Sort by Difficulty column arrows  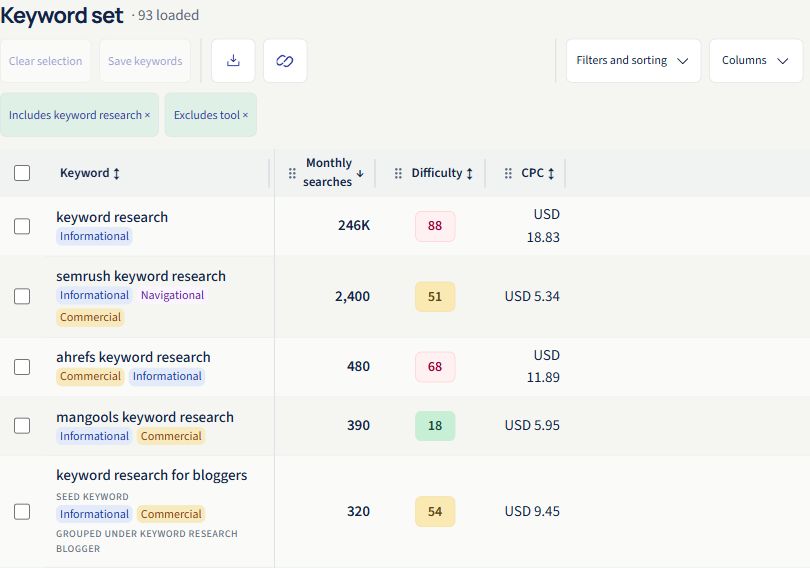(470, 173)
